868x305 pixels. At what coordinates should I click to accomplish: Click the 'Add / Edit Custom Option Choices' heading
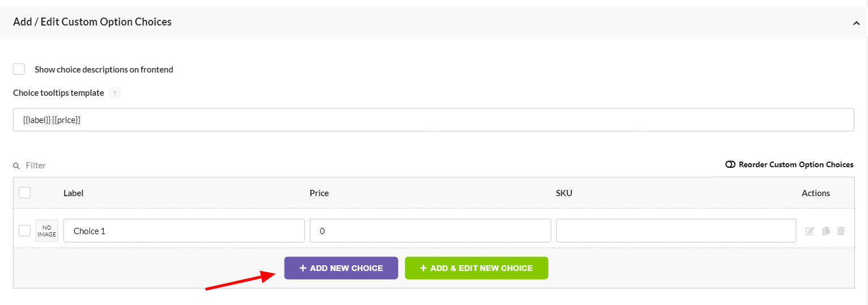(92, 22)
